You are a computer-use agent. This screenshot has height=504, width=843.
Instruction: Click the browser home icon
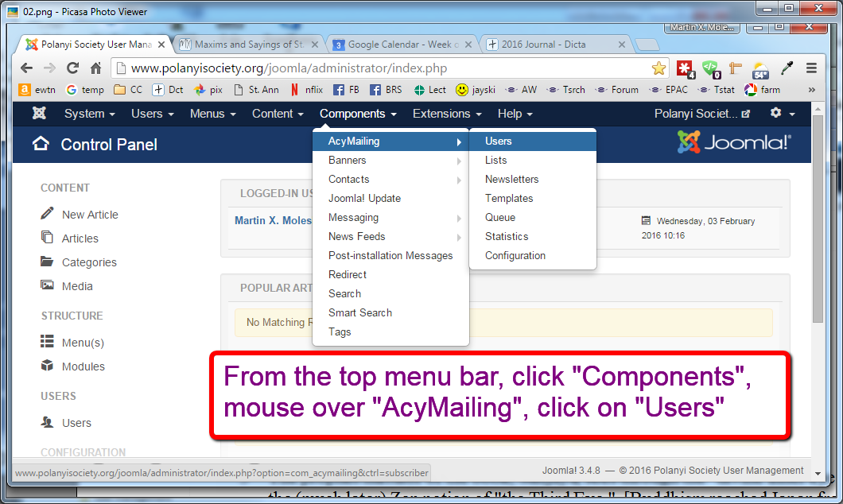(x=95, y=68)
